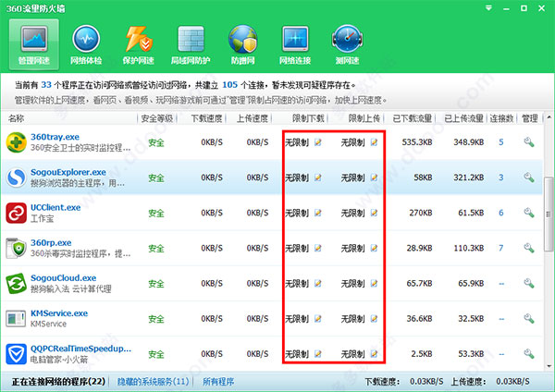
Task: Select downloaded traffic value 535.3KB
Action: 417,142
